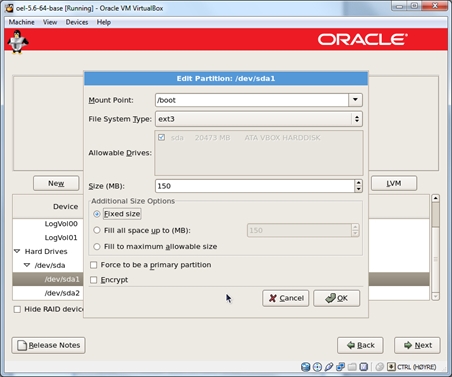This screenshot has height=377, width=452.
Task: Select the /dev/sda1 row
Action: coord(48,279)
